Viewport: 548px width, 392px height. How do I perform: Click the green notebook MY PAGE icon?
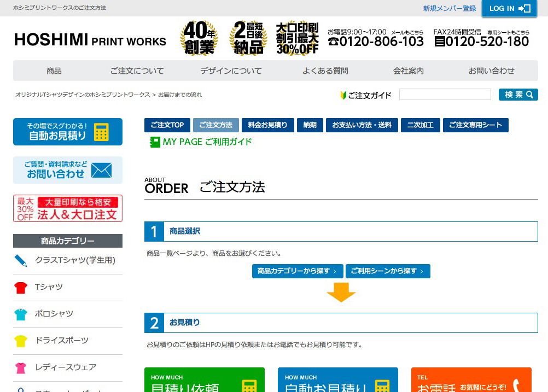(155, 142)
